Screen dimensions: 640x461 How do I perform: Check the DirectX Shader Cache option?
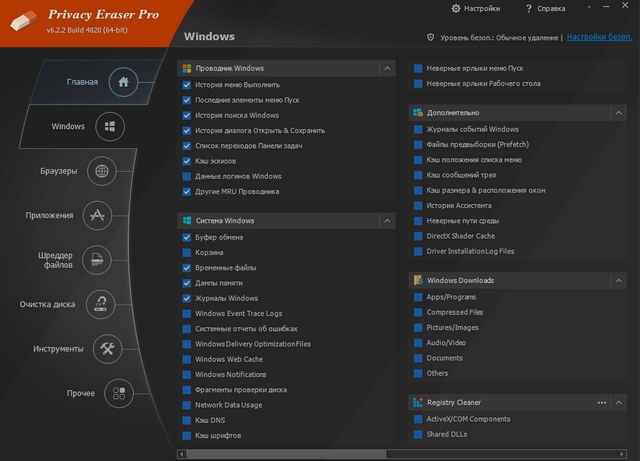pos(418,236)
